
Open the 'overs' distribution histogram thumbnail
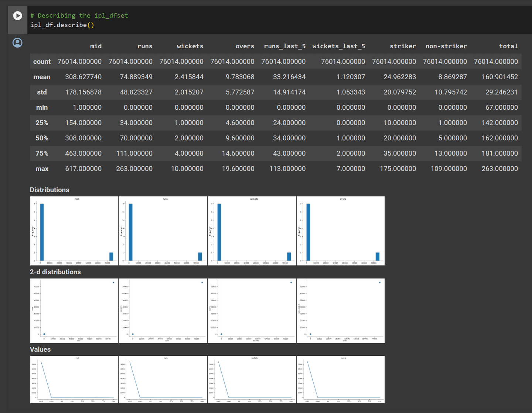coord(341,231)
